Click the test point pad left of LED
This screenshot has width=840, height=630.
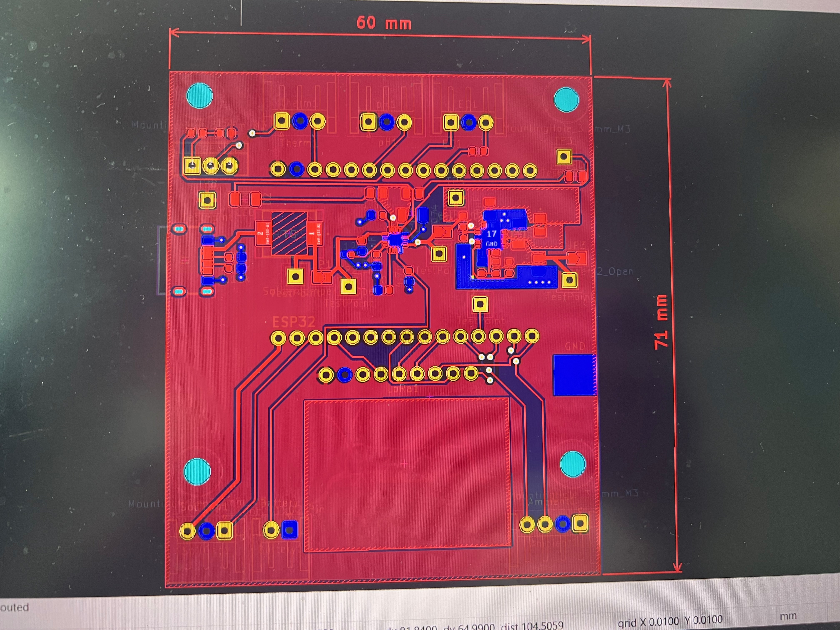207,200
